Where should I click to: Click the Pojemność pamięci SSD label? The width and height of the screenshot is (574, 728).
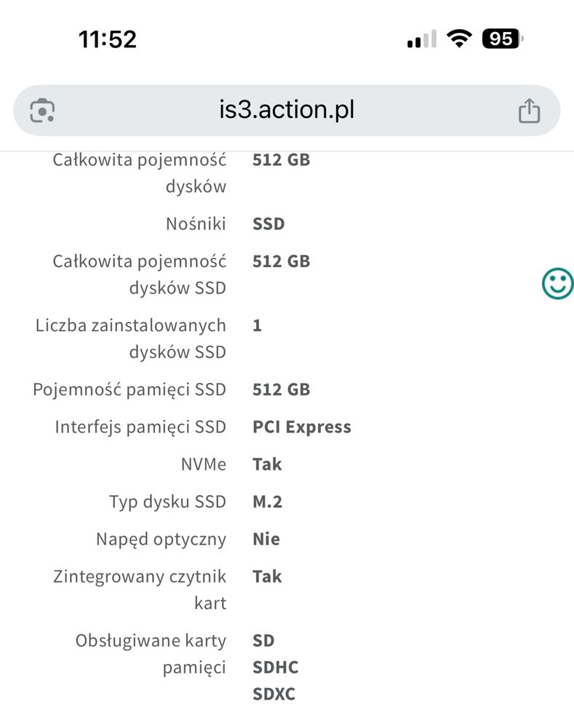coord(129,389)
